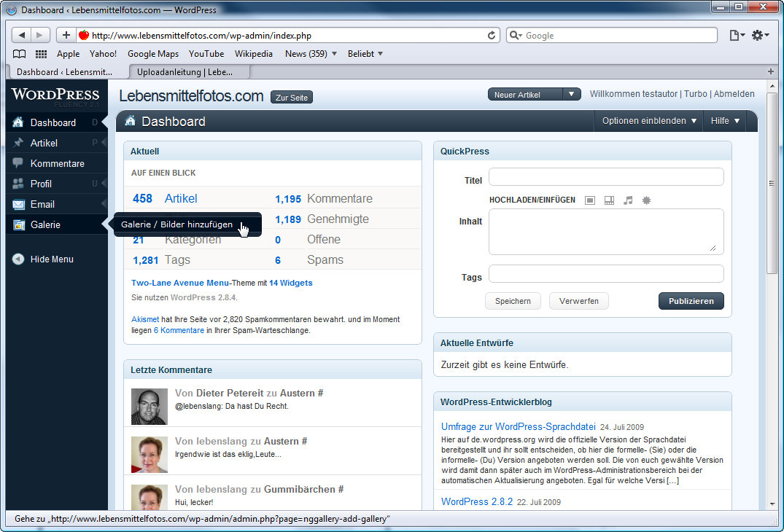The image size is (784, 532).
Task: Click QuickPress add image icon
Action: tap(590, 200)
